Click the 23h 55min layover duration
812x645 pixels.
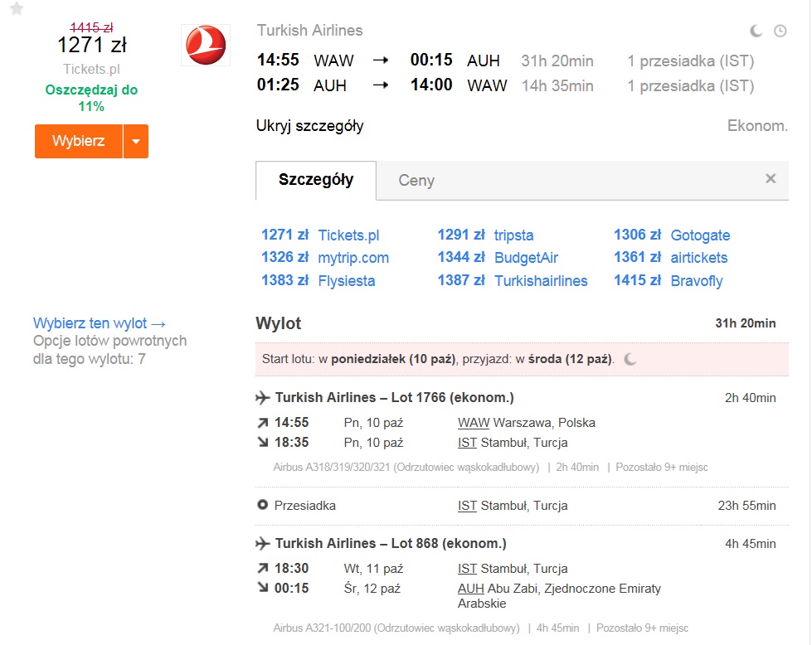coord(746,505)
